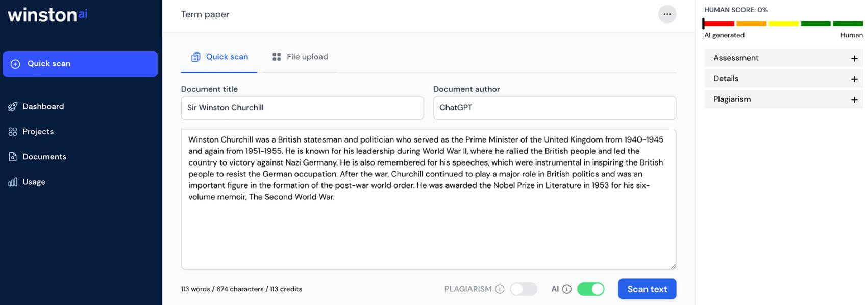Expand the Plagiarism section

(783, 99)
